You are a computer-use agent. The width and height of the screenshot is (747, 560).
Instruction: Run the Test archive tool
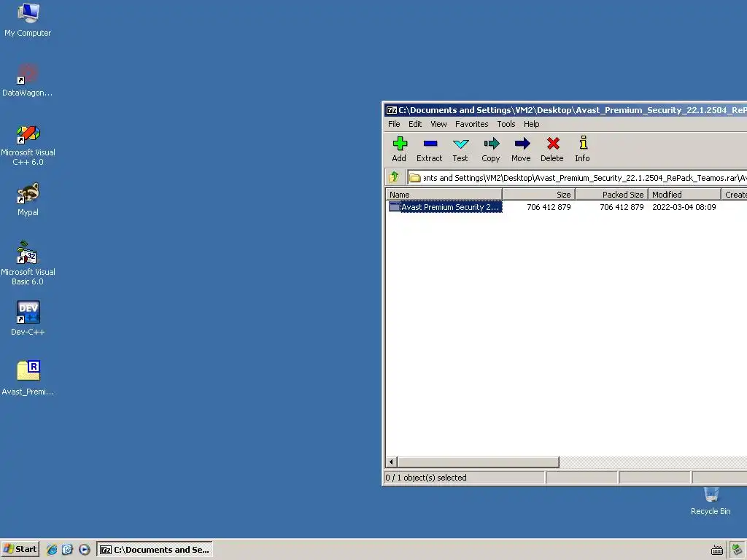[x=460, y=149]
